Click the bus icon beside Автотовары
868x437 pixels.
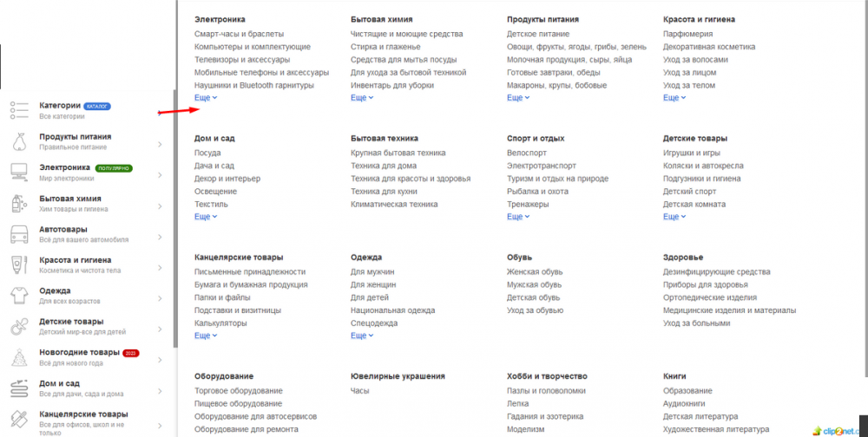tap(19, 234)
